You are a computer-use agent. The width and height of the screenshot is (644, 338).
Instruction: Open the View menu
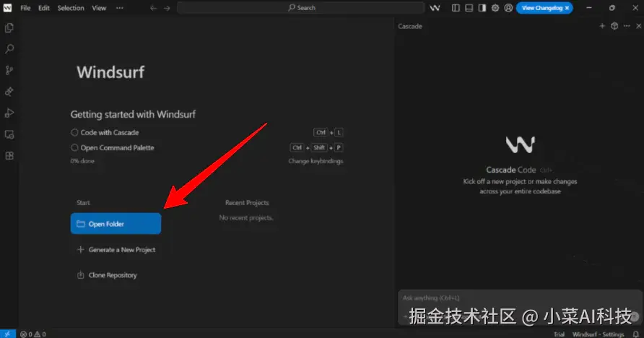click(99, 8)
